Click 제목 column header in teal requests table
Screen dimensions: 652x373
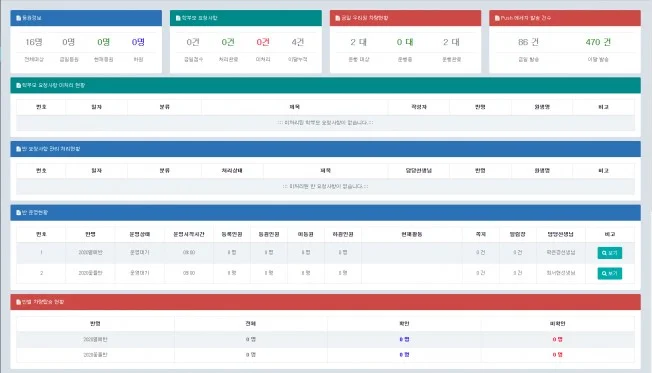(294, 107)
